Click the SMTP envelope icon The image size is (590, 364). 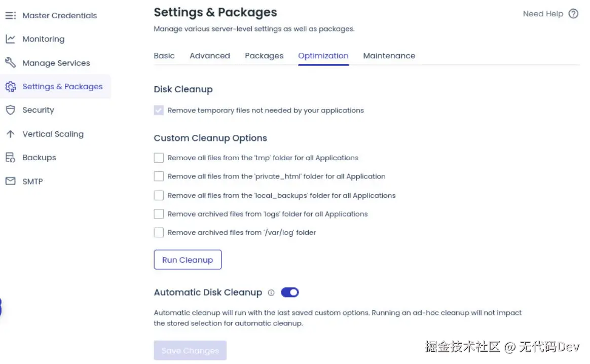pos(11,181)
